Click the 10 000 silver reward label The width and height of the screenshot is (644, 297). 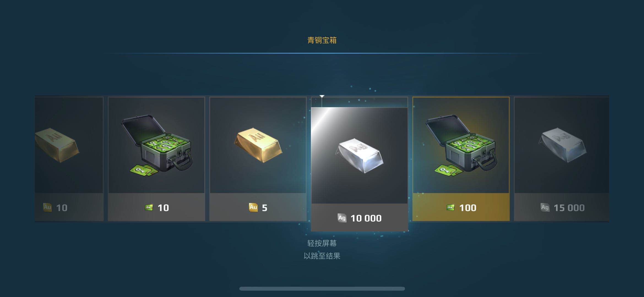tap(366, 218)
